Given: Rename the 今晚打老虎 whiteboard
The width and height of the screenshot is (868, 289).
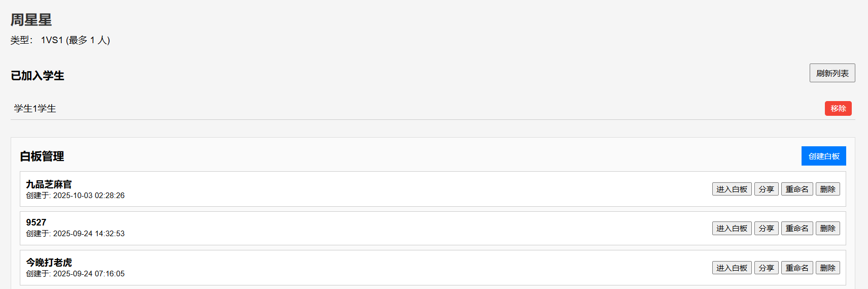Looking at the screenshot, I should (797, 268).
